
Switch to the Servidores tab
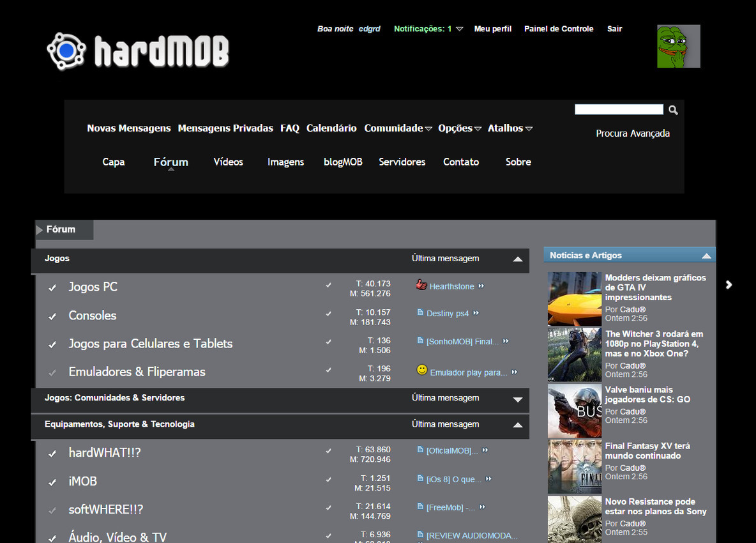pos(402,162)
